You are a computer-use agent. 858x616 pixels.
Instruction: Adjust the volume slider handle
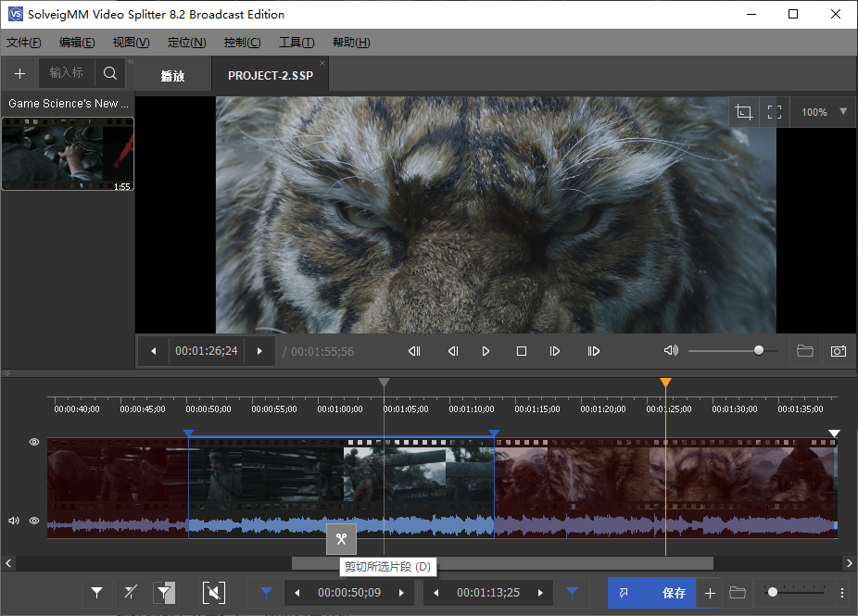point(759,351)
